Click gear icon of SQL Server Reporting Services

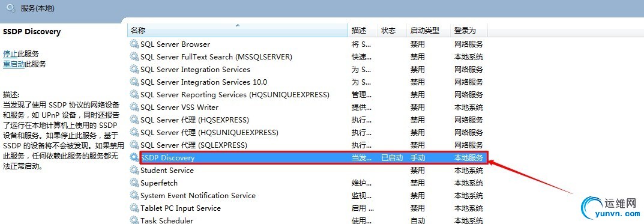click(134, 94)
